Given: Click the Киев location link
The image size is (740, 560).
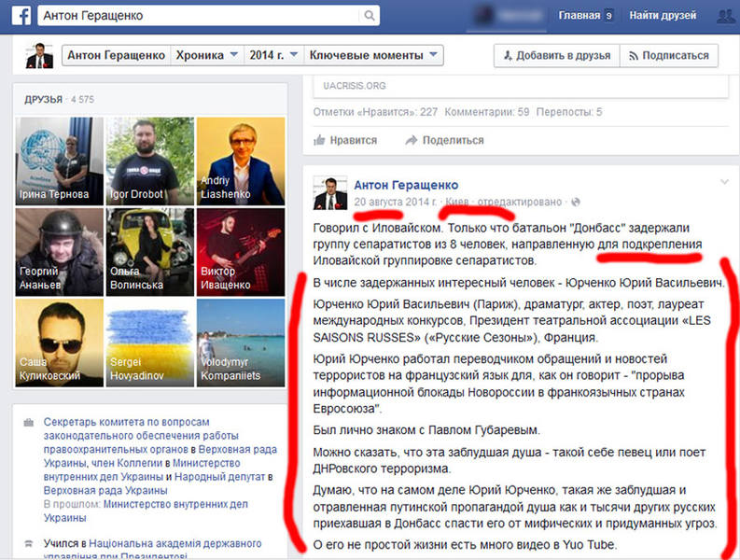Looking at the screenshot, I should (x=457, y=203).
